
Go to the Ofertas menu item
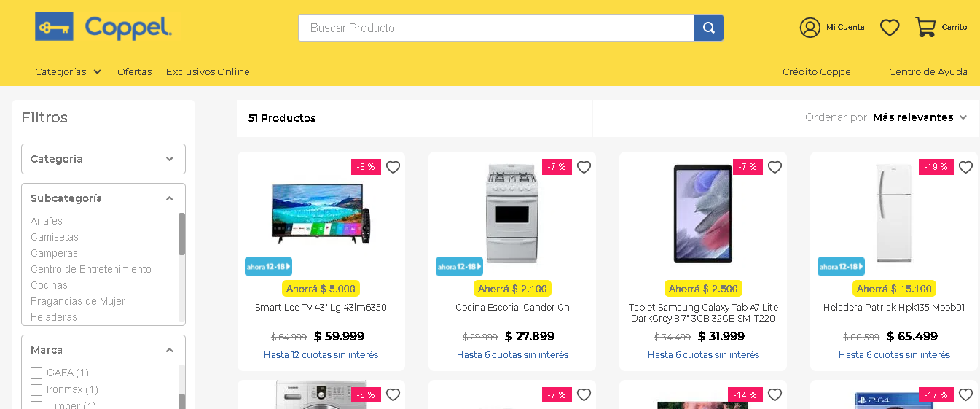pyautogui.click(x=135, y=71)
